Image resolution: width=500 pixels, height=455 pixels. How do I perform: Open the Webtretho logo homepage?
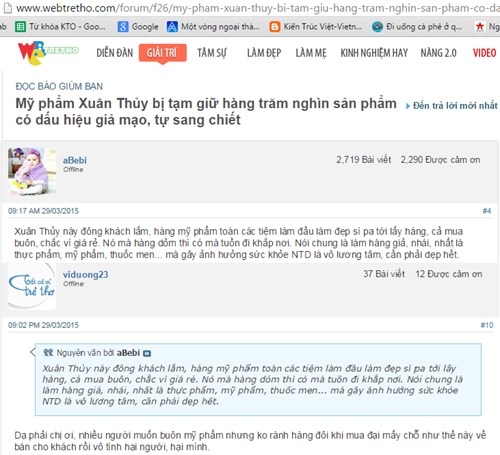click(x=48, y=53)
